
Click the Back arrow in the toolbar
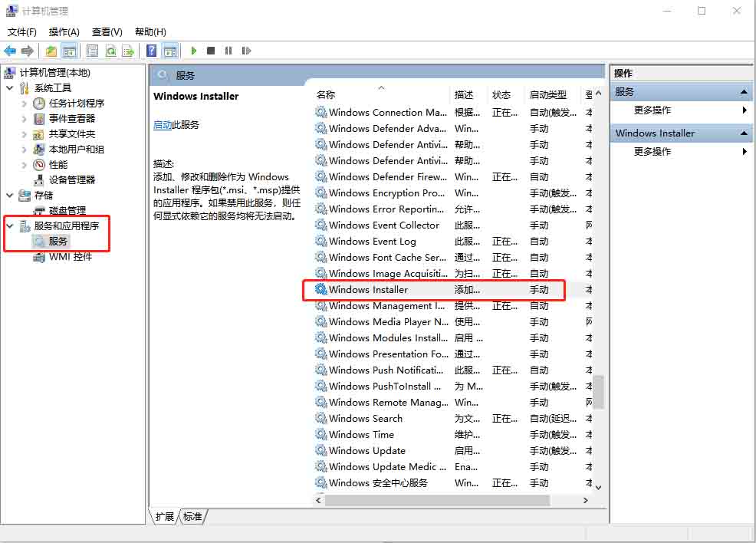click(10, 51)
